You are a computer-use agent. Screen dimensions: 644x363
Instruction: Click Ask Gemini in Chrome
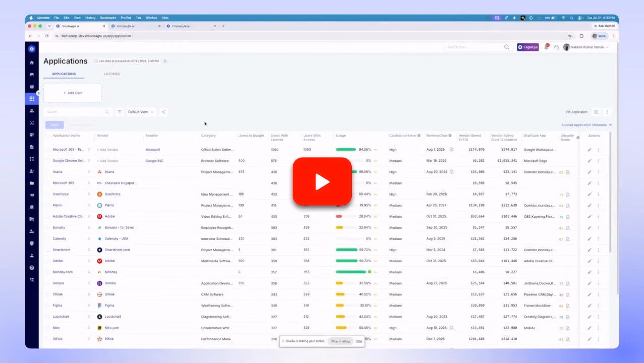pos(604,26)
